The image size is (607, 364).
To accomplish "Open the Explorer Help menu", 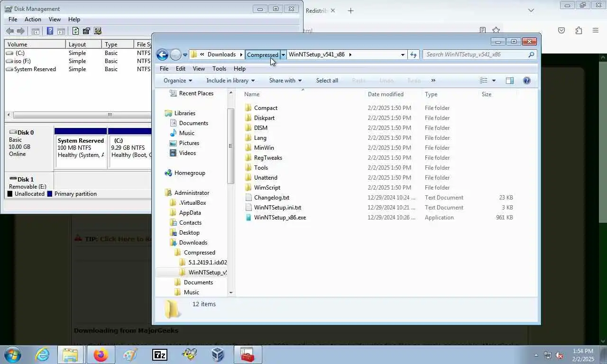I will 239,69.
